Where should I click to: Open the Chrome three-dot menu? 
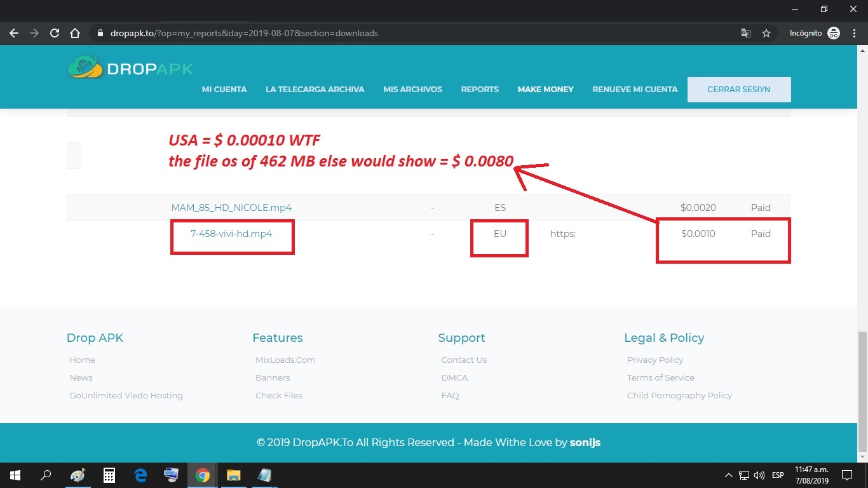855,33
